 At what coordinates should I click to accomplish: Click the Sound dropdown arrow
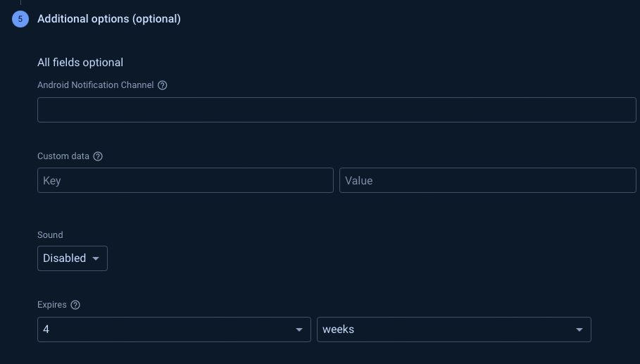pyautogui.click(x=96, y=258)
